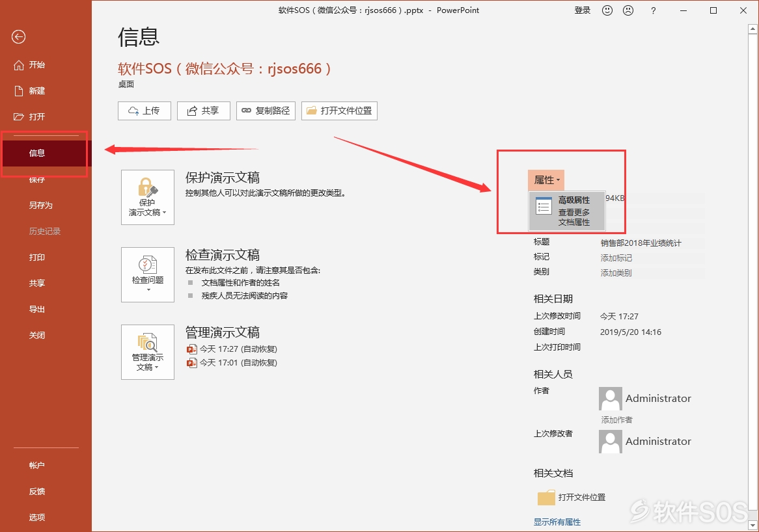Expand the 属性 properties dropdown

click(546, 180)
